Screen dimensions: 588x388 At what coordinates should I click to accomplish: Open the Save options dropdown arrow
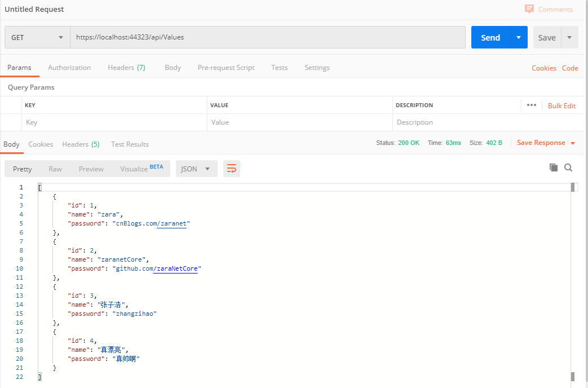(x=569, y=38)
